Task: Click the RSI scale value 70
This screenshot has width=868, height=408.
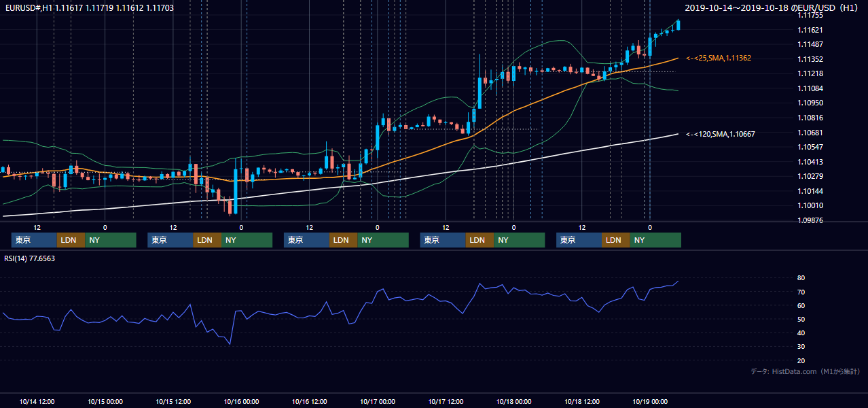Action: point(801,292)
